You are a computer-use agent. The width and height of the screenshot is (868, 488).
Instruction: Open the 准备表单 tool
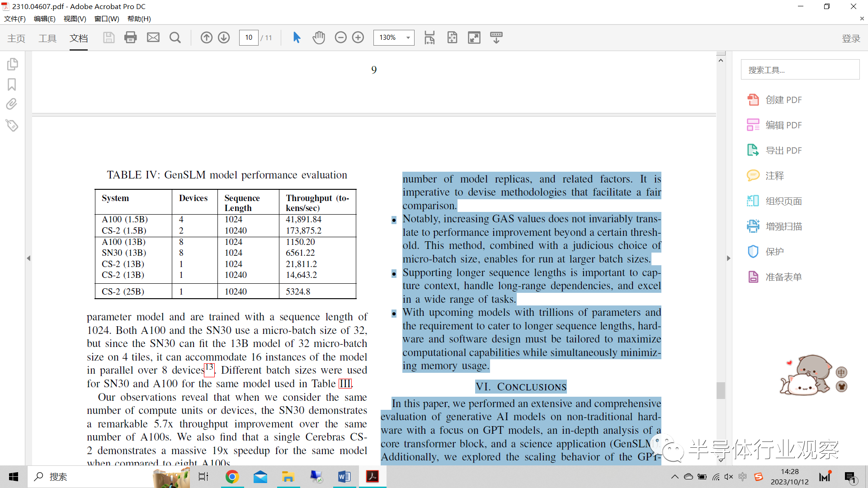[x=775, y=277]
